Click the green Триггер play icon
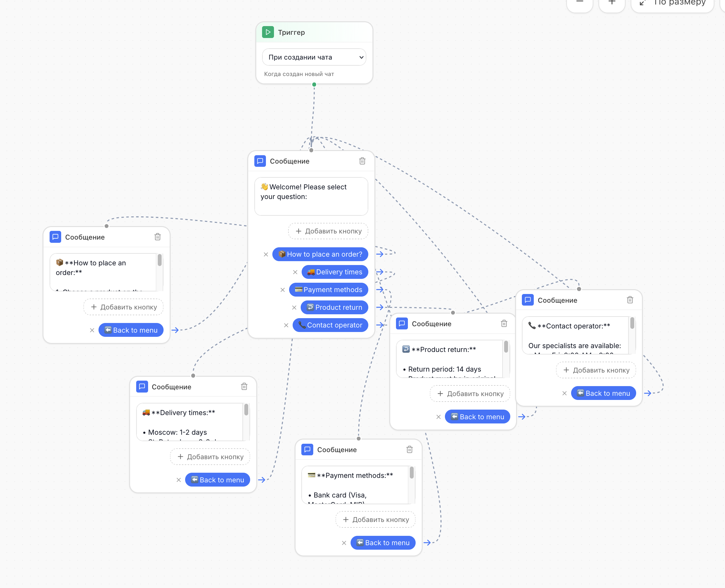Screen dimensions: 725x588 268,32
